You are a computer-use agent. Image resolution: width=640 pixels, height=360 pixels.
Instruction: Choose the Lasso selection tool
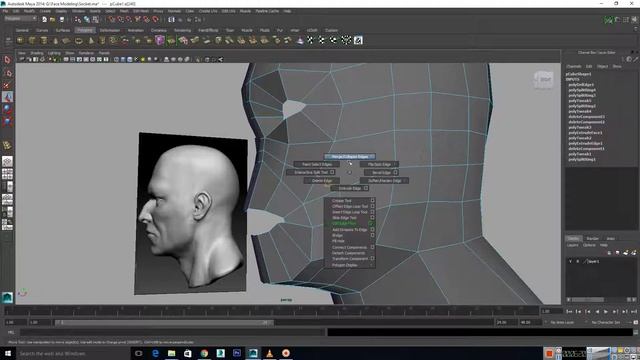(7, 73)
